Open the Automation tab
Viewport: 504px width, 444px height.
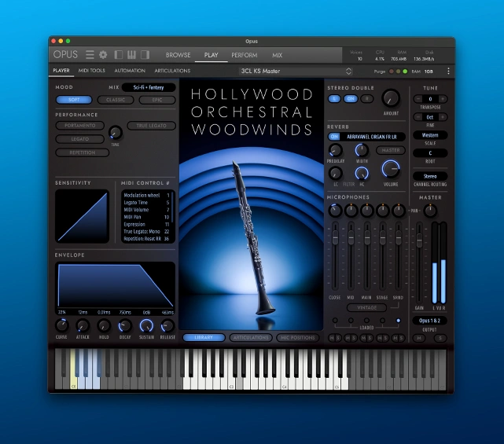point(130,71)
